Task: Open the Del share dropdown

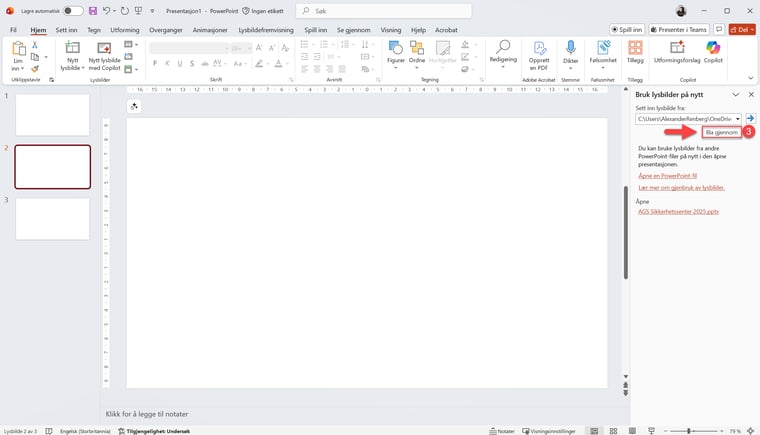Action: point(752,30)
